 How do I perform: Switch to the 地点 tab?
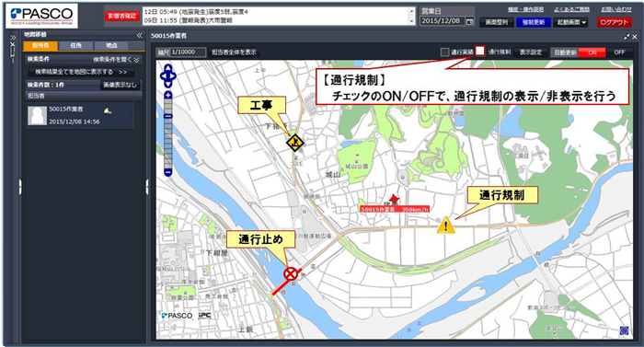[x=111, y=46]
